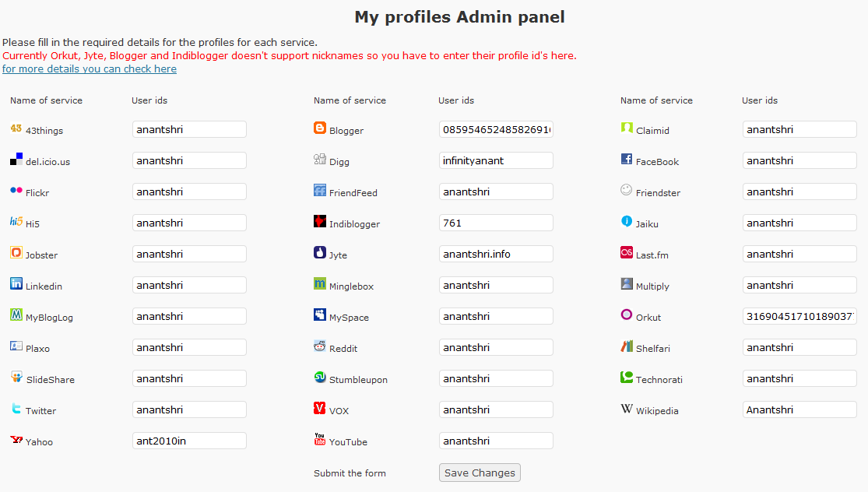The height and width of the screenshot is (492, 868).
Task: Open the 'for more details' link
Action: (x=89, y=69)
